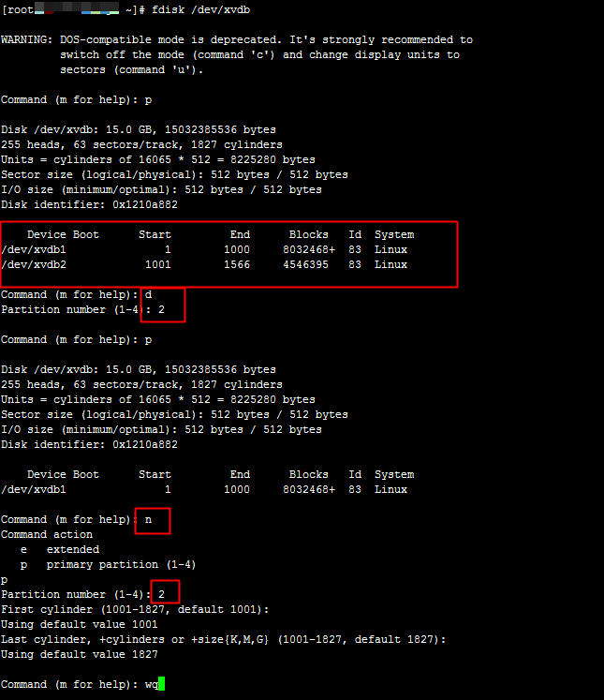
Task: Click the 'Using default value 1001' line
Action: [80, 624]
